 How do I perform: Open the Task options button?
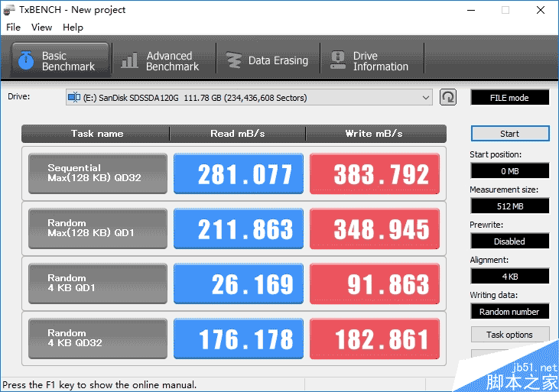[x=510, y=334]
